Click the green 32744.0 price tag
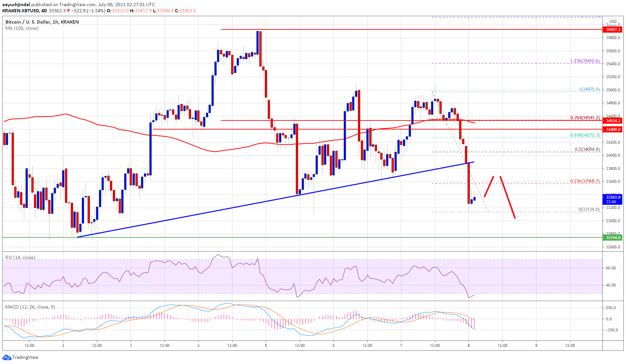Image resolution: width=626 pixels, height=364 pixels. coord(613,237)
